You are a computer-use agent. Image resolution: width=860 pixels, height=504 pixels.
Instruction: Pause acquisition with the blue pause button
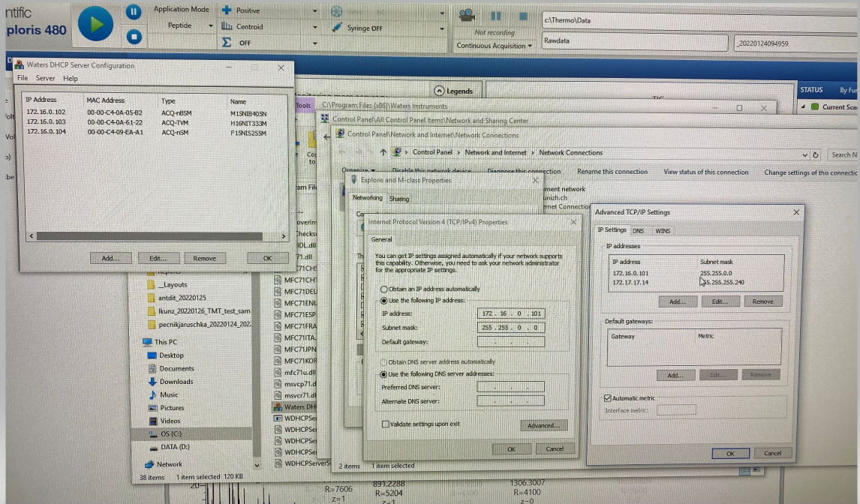[x=134, y=11]
